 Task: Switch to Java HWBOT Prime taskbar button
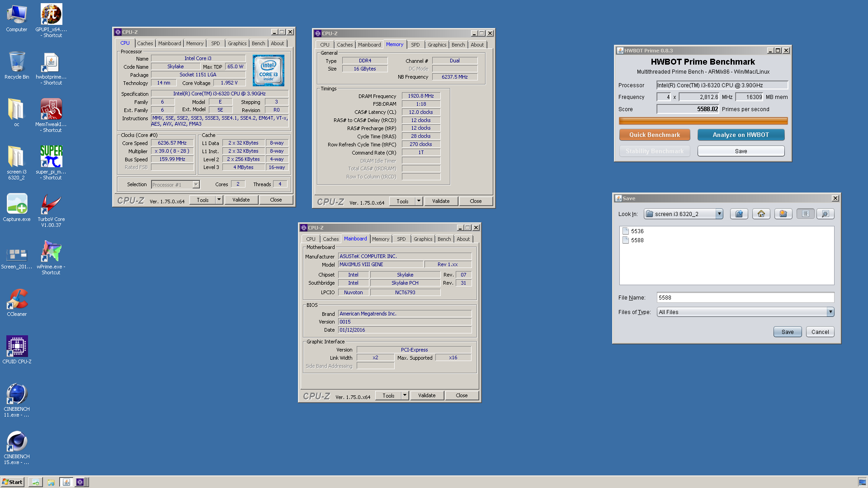coord(66,482)
